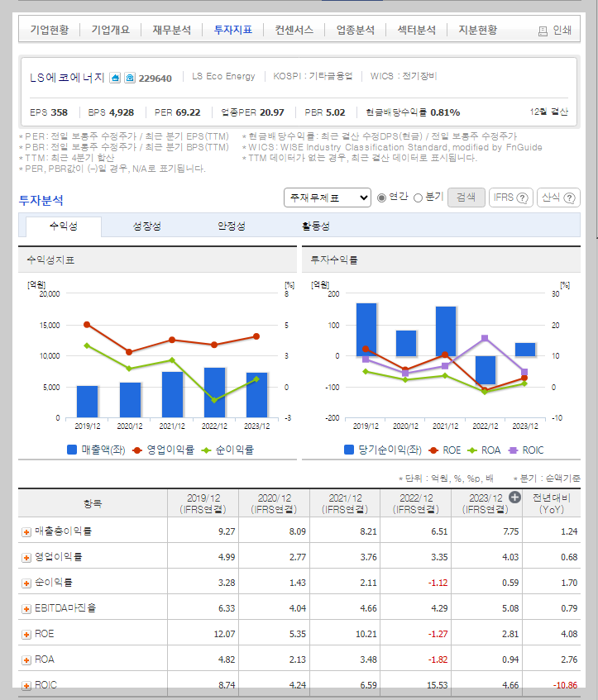Toggle ROE legend red marker
This screenshot has height=700, width=598.
pos(433,450)
